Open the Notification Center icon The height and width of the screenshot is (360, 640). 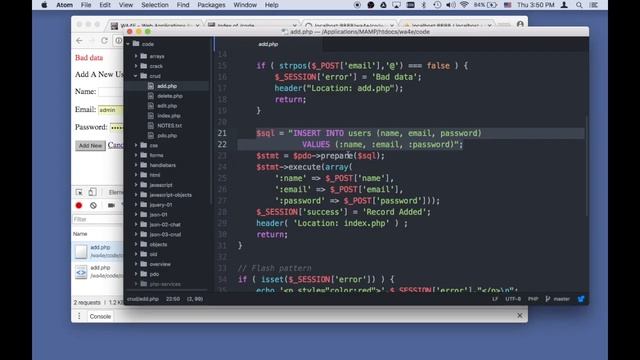point(594,5)
